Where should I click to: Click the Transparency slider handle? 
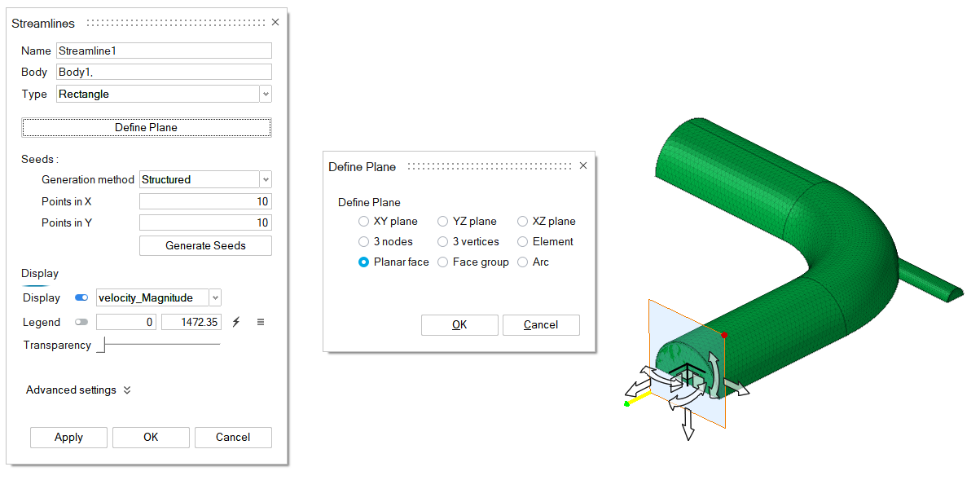tap(101, 346)
